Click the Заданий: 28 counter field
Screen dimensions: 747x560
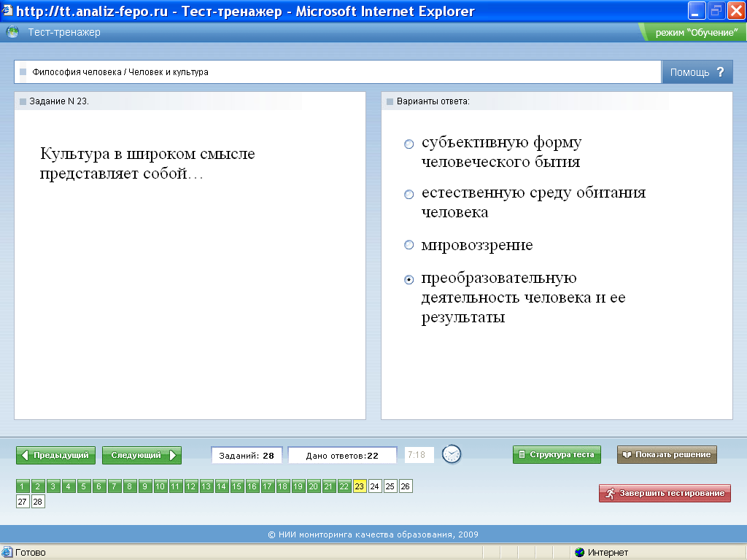[247, 455]
